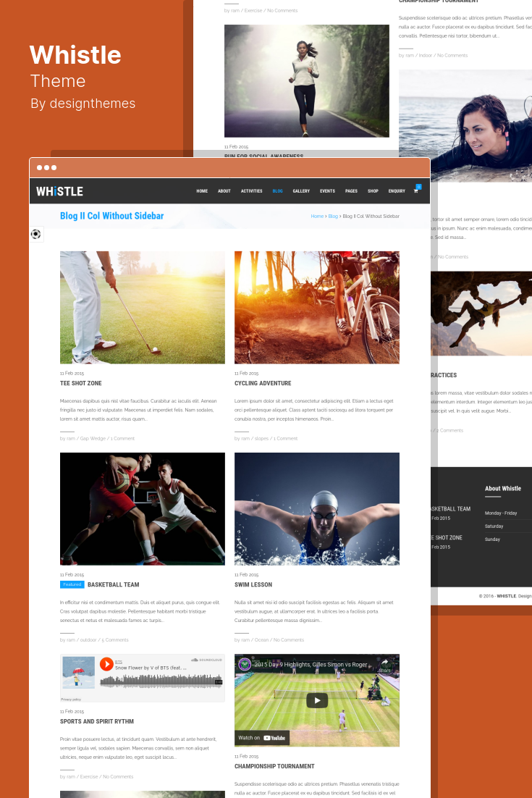The width and height of the screenshot is (532, 798).
Task: Open the ACTIVITIES menu item
Action: pos(252,191)
